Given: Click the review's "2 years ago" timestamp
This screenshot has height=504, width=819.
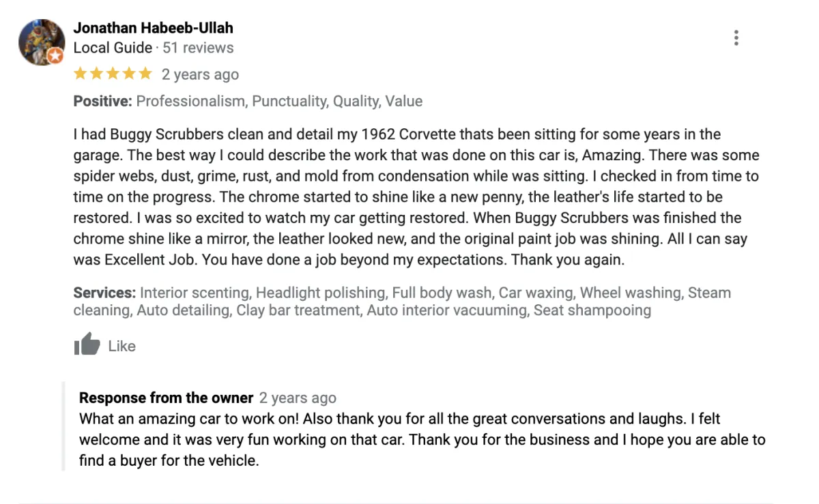Looking at the screenshot, I should 200,74.
